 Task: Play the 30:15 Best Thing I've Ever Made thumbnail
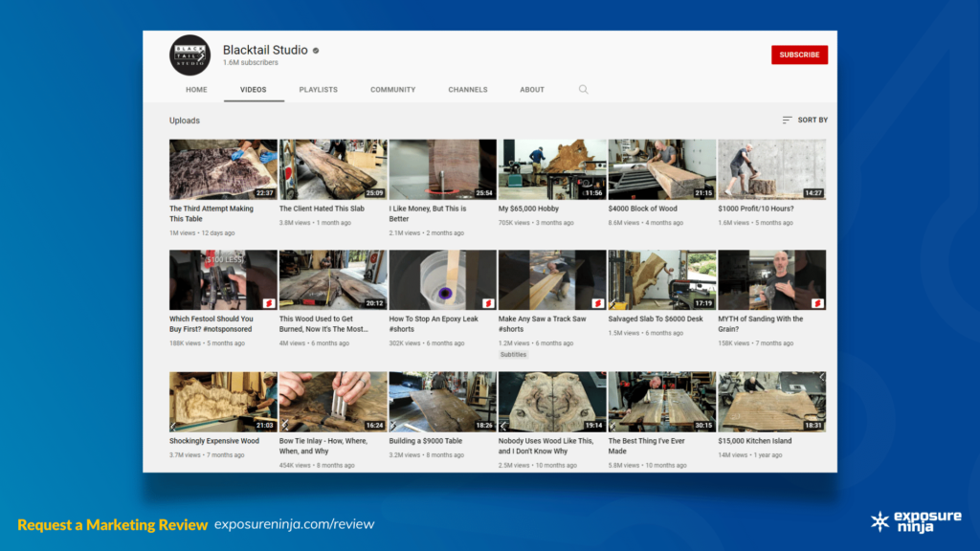[x=662, y=402]
